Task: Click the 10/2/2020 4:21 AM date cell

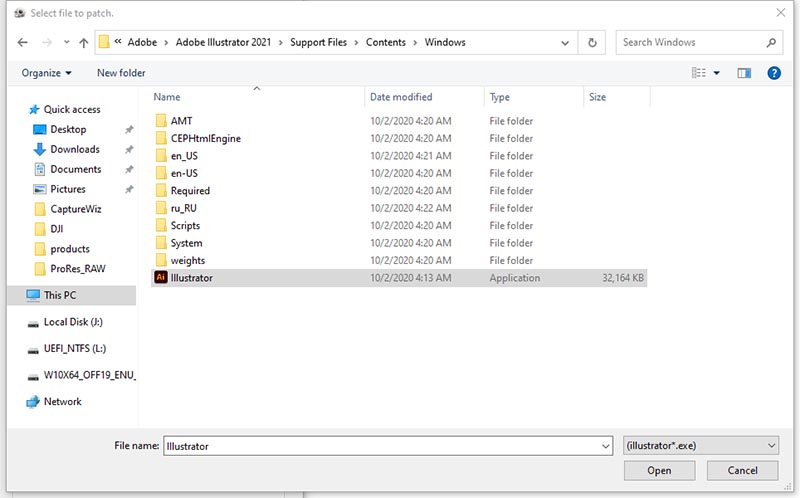Action: 411,156
